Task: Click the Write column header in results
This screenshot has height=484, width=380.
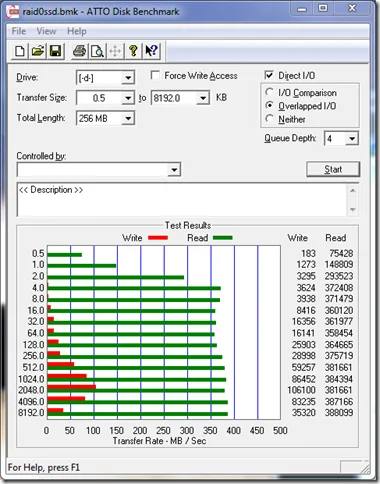Action: [x=298, y=238]
